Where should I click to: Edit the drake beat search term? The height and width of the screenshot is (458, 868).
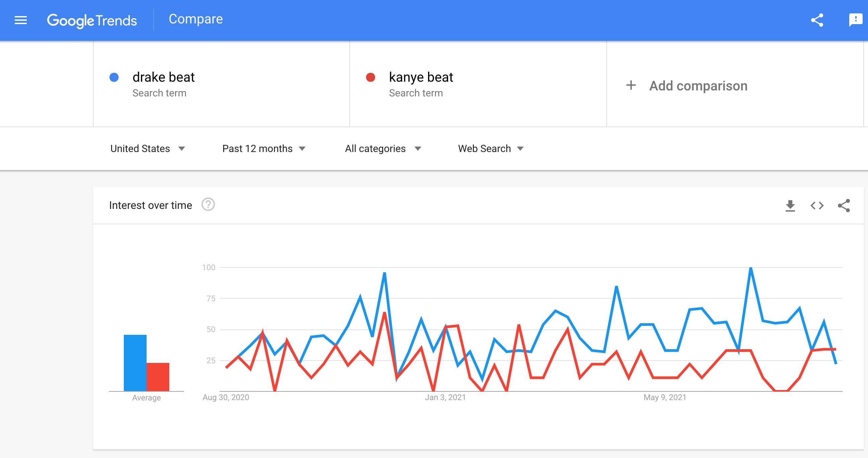(x=163, y=78)
